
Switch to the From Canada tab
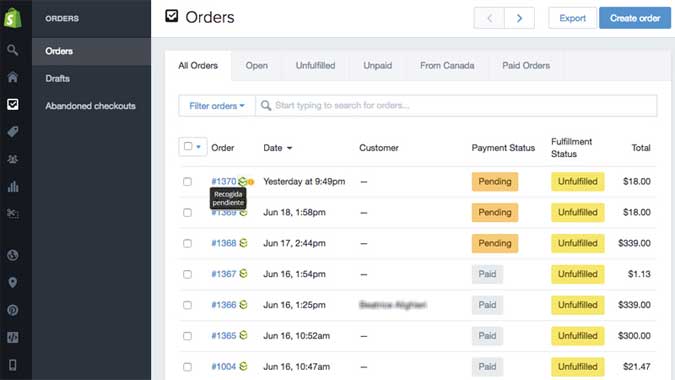pyautogui.click(x=447, y=65)
